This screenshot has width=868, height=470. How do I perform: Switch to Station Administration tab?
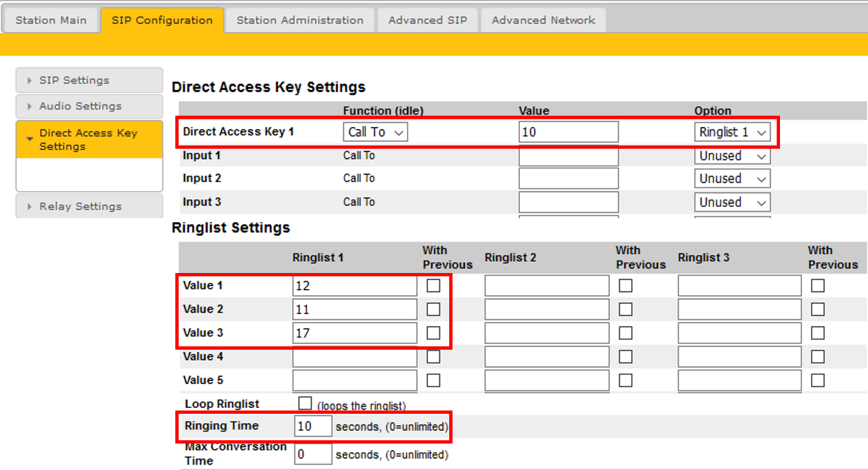(x=300, y=20)
